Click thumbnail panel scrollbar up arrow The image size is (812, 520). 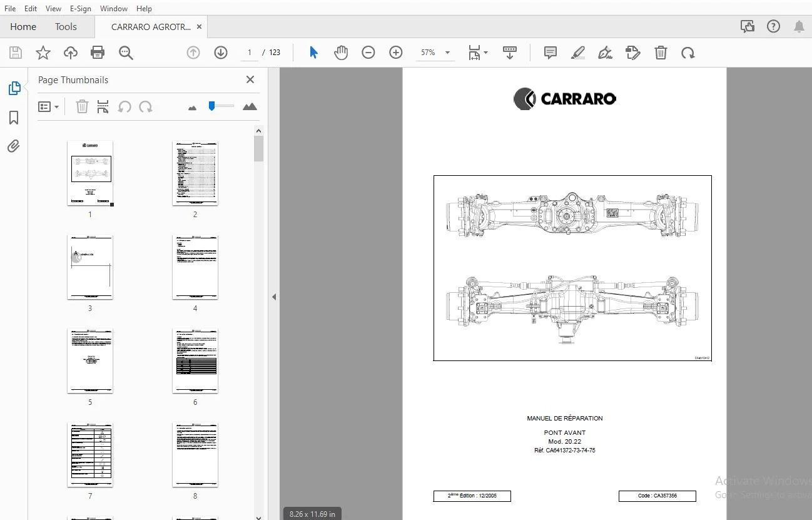click(x=258, y=131)
